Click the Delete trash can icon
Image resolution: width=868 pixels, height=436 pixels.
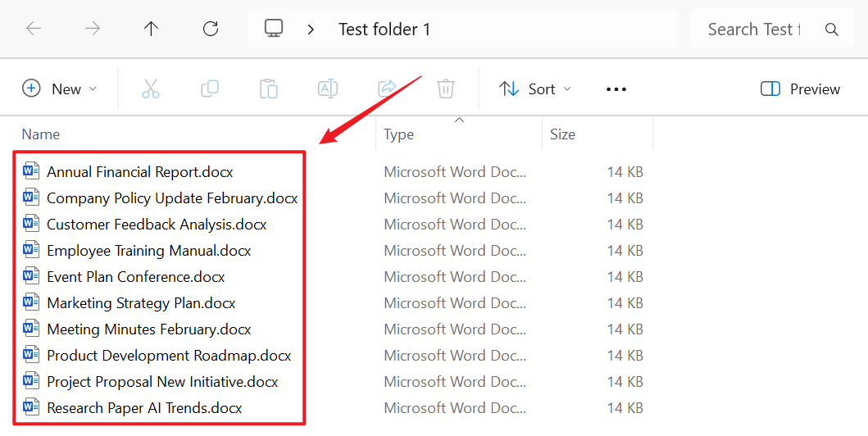[446, 89]
